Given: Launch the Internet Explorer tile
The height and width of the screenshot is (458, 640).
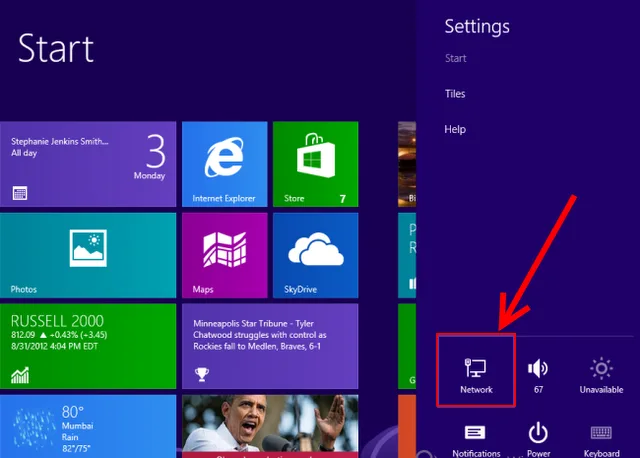Looking at the screenshot, I should (x=224, y=164).
